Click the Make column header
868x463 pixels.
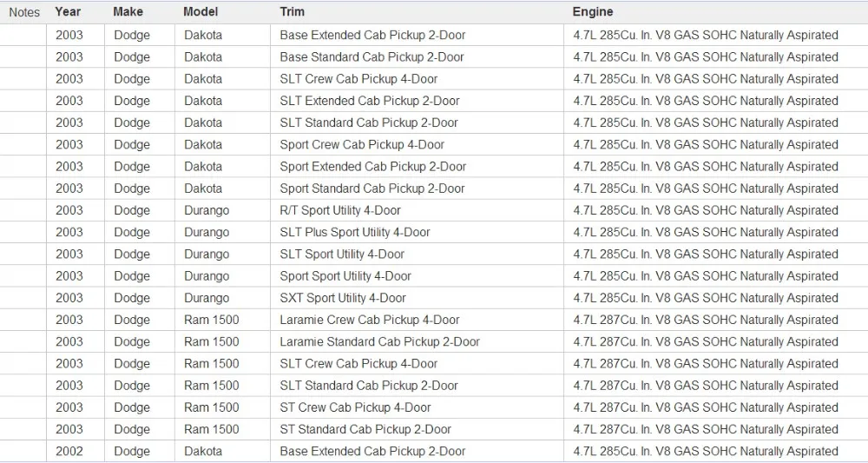128,11
